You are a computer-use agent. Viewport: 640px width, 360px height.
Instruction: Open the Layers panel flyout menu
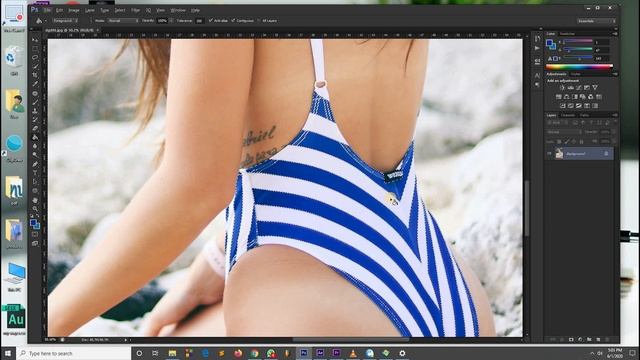point(615,115)
